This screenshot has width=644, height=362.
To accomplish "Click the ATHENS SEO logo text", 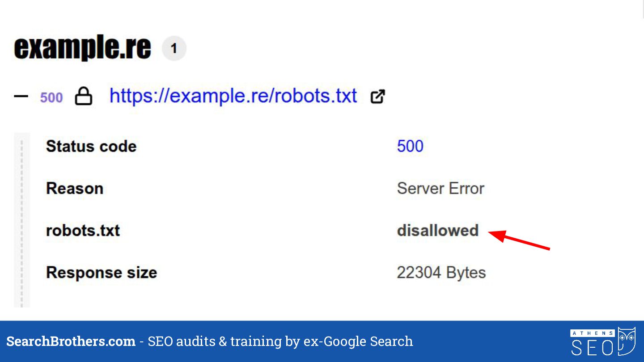I will coord(593,343).
